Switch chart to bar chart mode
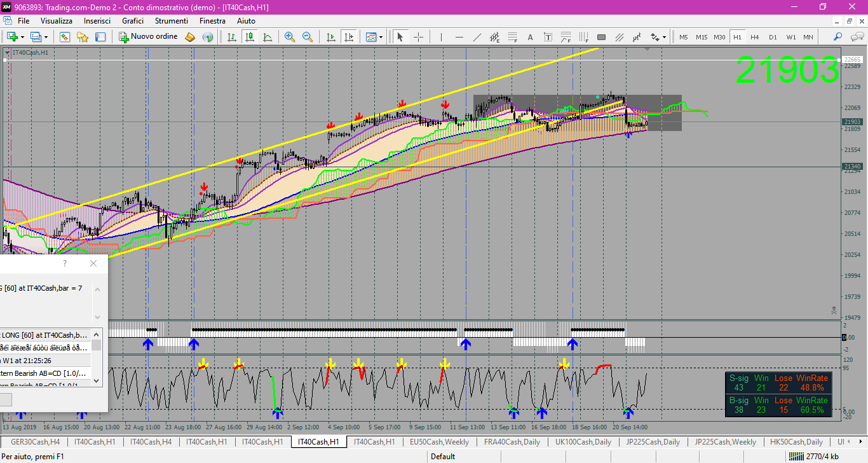The height and width of the screenshot is (463, 868). pos(232,37)
